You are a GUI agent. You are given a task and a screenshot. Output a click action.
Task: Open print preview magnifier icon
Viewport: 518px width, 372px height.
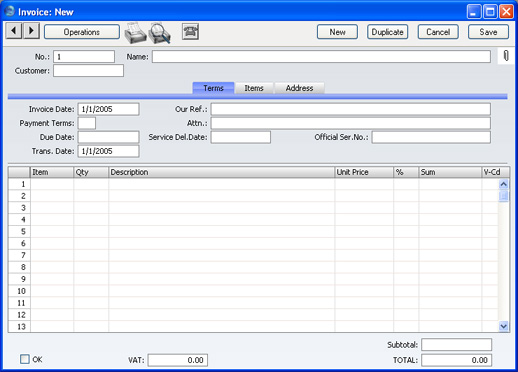click(160, 33)
